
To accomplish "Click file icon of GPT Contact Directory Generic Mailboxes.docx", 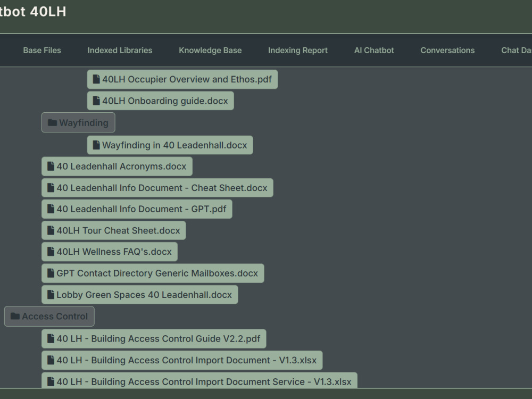I will tap(51, 273).
